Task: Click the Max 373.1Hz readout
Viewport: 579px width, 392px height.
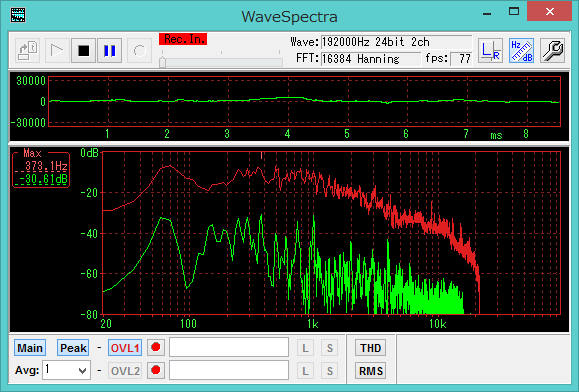Action: coord(46,166)
